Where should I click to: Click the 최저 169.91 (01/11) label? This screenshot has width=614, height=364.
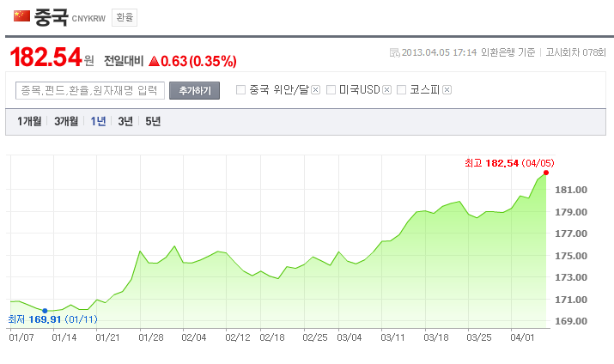[53, 319]
